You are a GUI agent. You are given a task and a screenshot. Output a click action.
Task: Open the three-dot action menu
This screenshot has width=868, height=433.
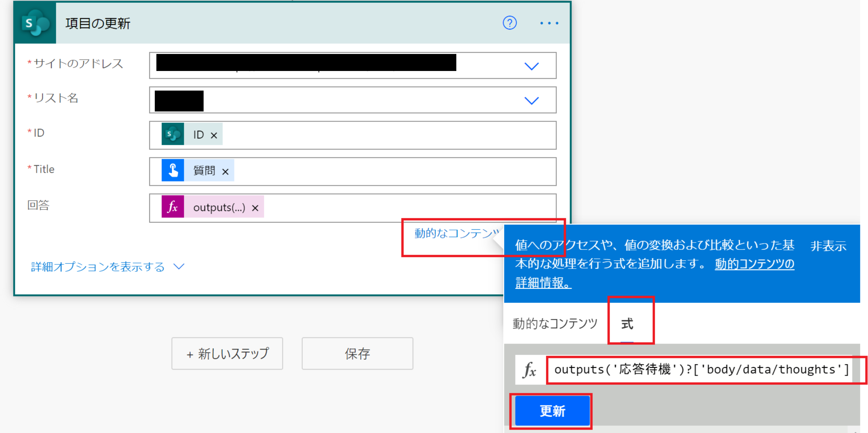point(549,23)
